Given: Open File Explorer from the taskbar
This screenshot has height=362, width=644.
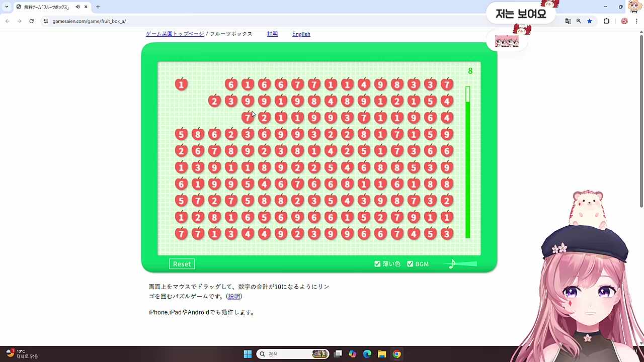Looking at the screenshot, I should tap(382, 354).
